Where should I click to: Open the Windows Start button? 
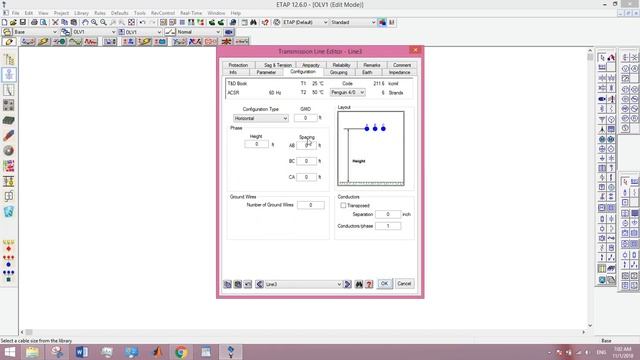(x=10, y=352)
